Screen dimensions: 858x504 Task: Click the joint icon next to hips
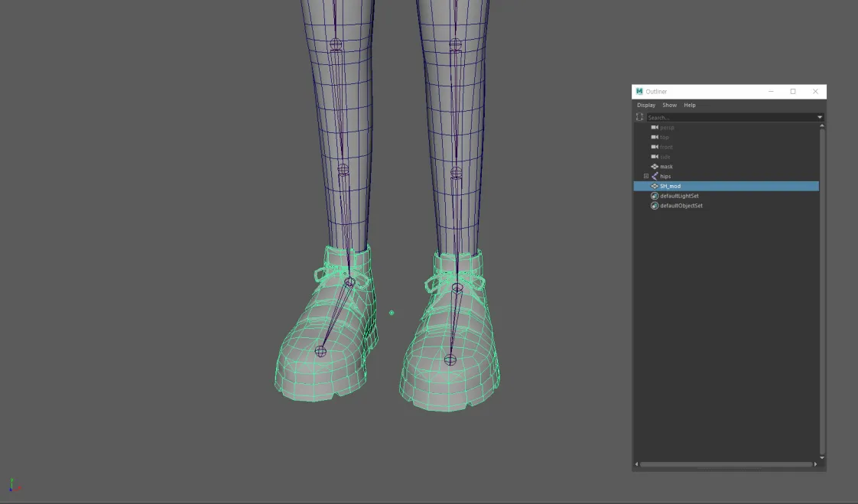pyautogui.click(x=656, y=176)
